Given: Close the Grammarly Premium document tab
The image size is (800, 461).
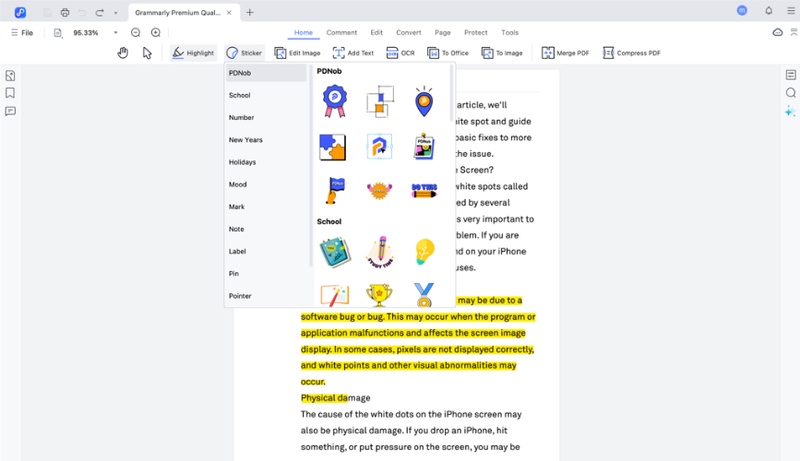Looking at the screenshot, I should tap(229, 12).
